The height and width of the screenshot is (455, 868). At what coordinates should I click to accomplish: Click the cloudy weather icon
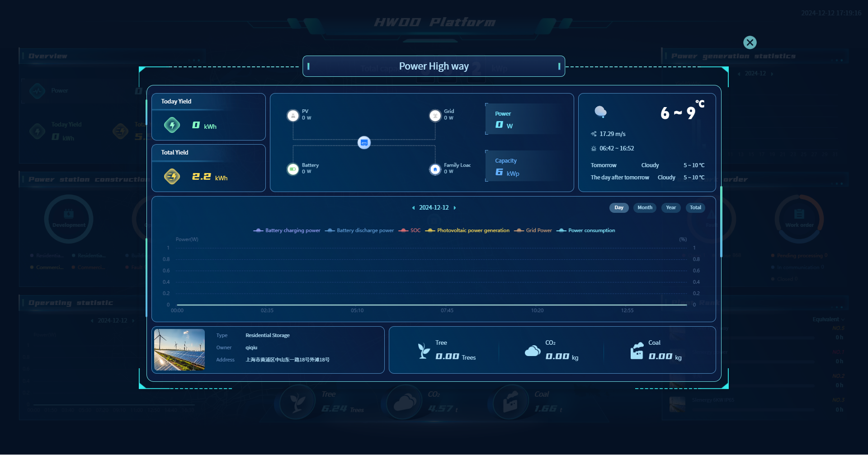coord(600,112)
